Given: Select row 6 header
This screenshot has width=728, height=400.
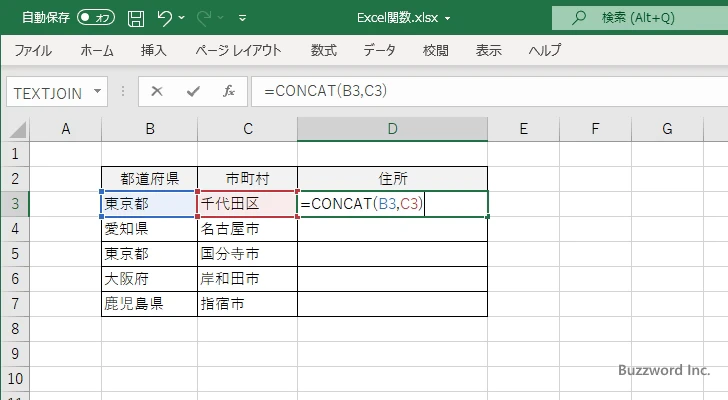Looking at the screenshot, I should click(x=15, y=279).
